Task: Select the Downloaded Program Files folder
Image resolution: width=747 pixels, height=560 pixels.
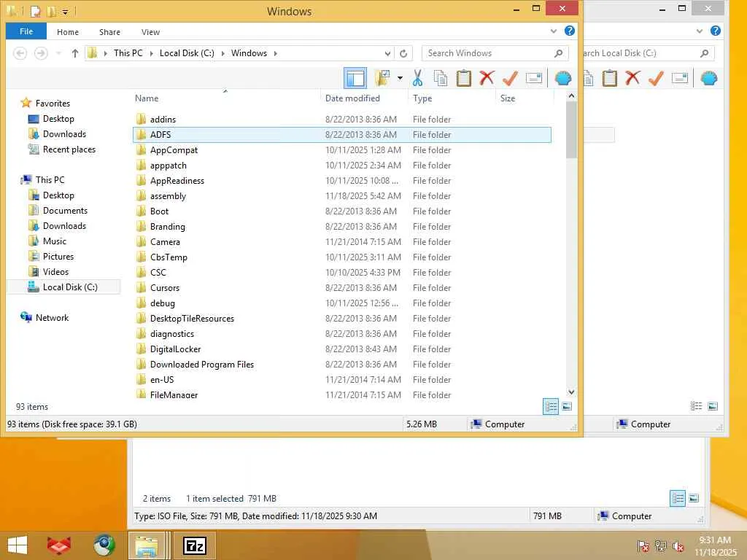Action: point(342,365)
